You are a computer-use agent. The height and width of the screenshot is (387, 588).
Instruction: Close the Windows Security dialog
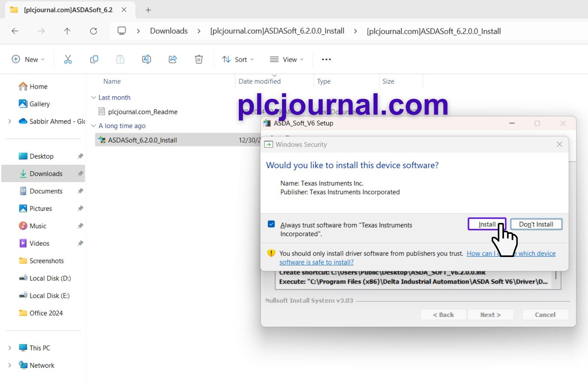click(x=559, y=144)
